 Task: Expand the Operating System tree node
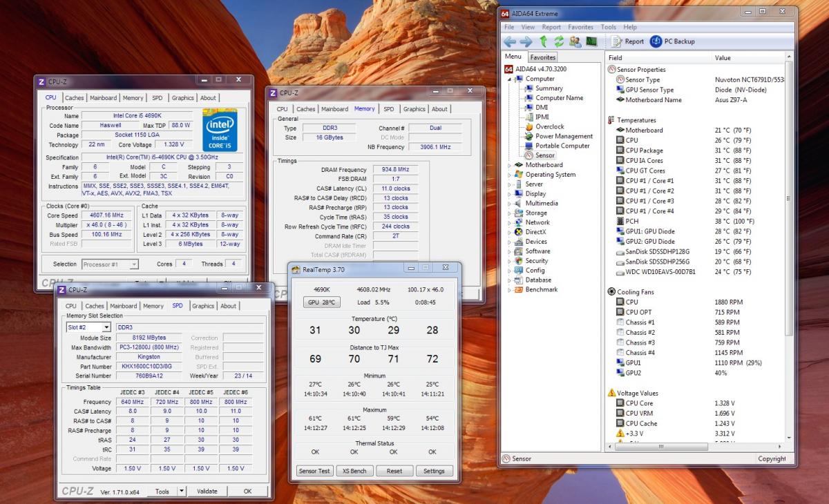pos(510,175)
